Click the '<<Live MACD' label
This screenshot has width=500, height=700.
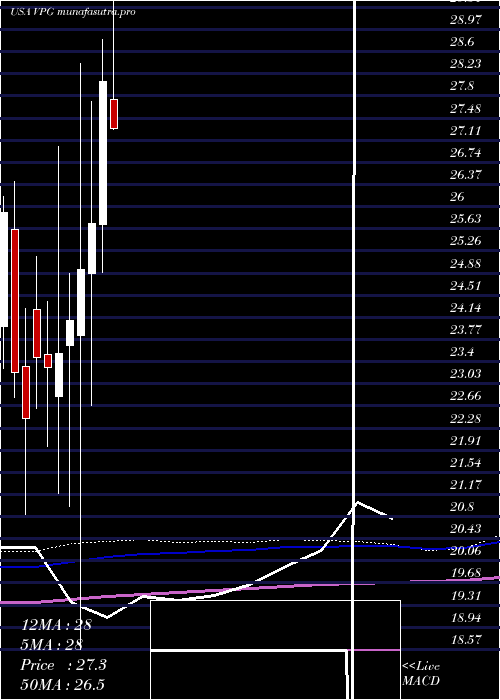pyautogui.click(x=421, y=674)
